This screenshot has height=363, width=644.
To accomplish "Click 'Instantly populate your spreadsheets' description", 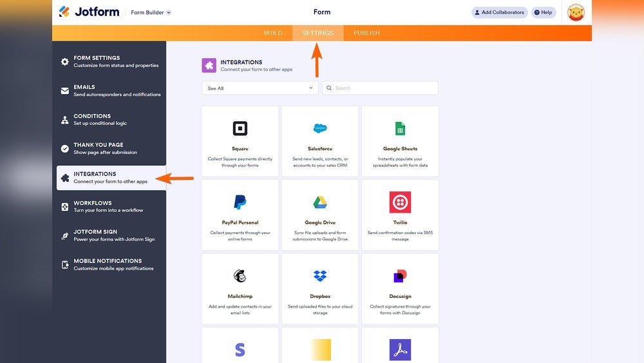I will click(400, 162).
